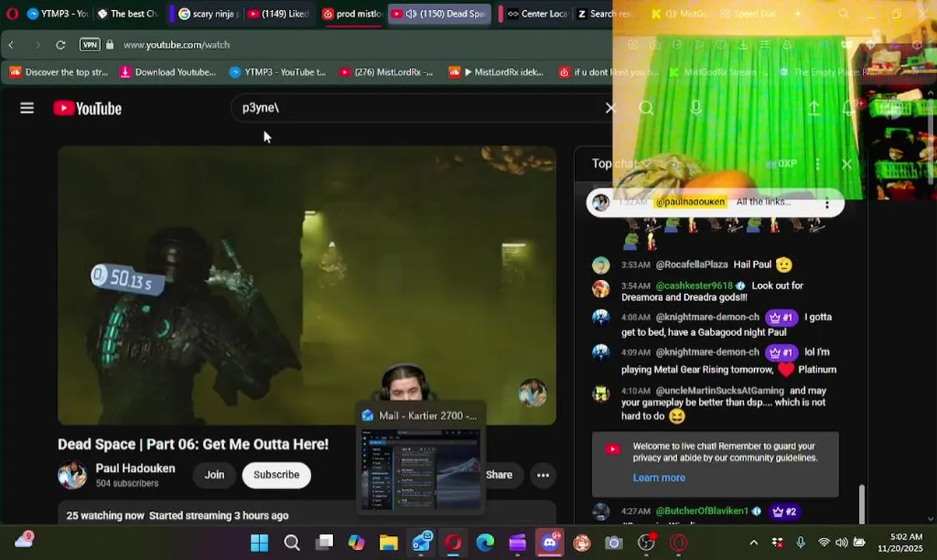Image resolution: width=937 pixels, height=560 pixels.
Task: Click the live chat scrollbar thumb
Action: coord(861,504)
